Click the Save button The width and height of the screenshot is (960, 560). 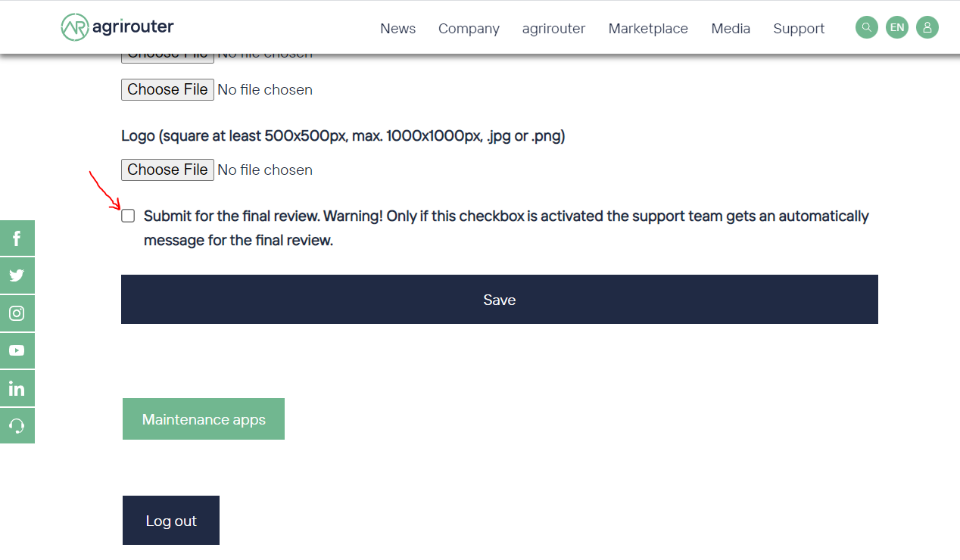pos(500,299)
